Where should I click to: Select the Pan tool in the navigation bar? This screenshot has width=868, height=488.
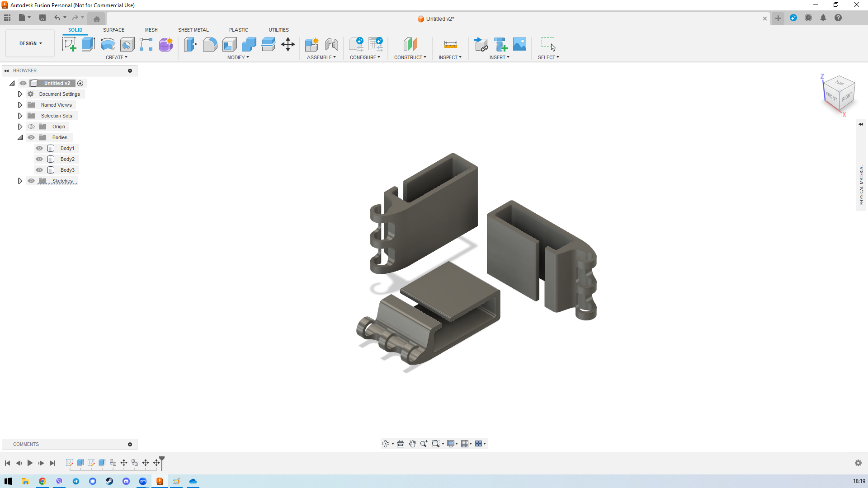pos(412,444)
